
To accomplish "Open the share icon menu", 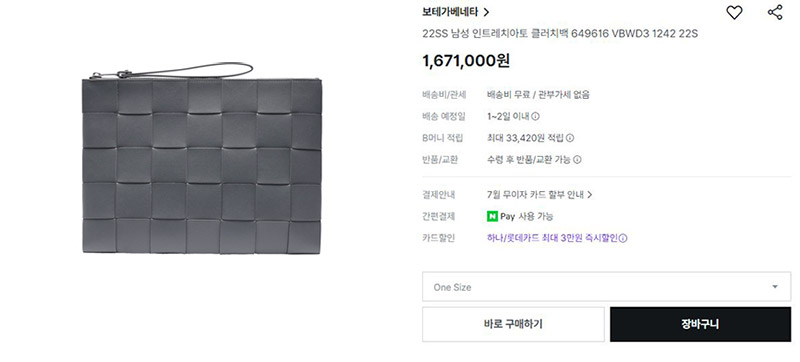I will click(775, 12).
